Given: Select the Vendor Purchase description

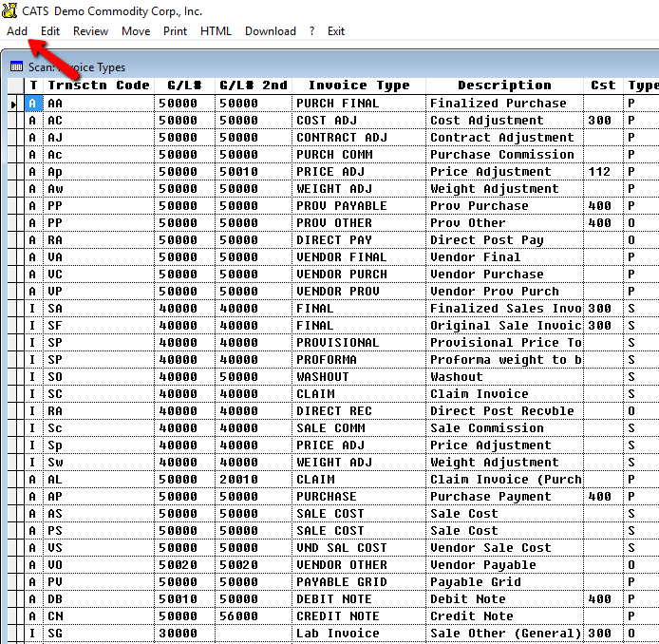Looking at the screenshot, I should pyautogui.click(x=504, y=275).
